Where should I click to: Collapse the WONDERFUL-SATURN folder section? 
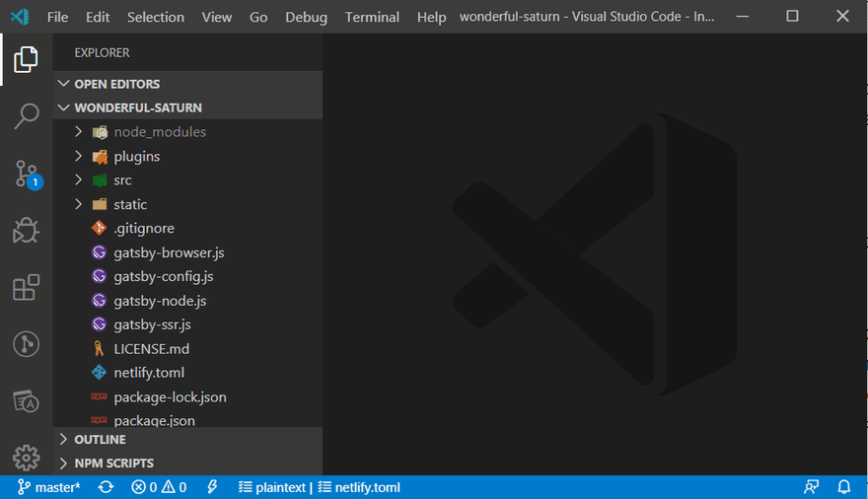coord(187,107)
